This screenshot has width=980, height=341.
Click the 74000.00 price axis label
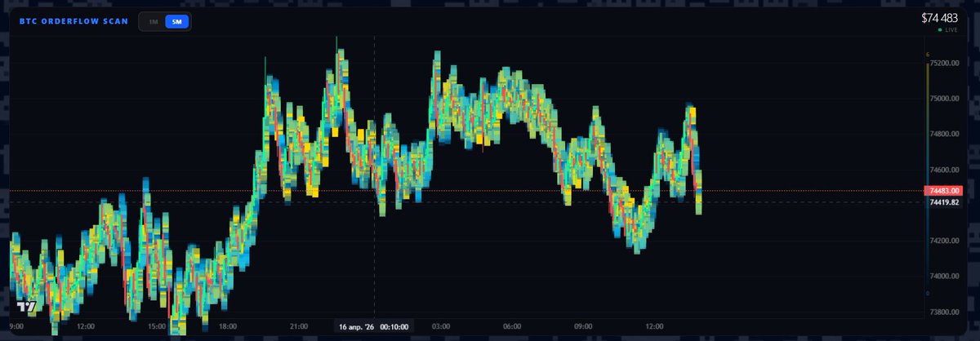[x=945, y=276]
